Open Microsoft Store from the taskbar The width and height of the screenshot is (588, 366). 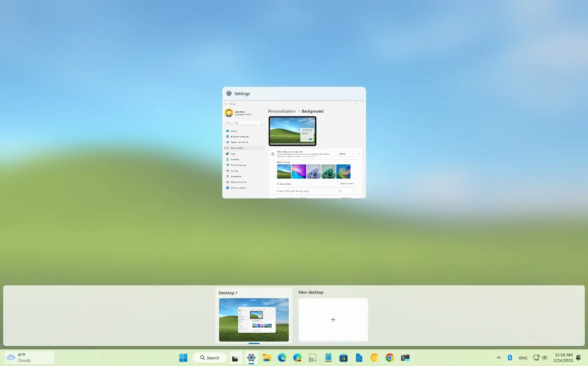point(343,358)
